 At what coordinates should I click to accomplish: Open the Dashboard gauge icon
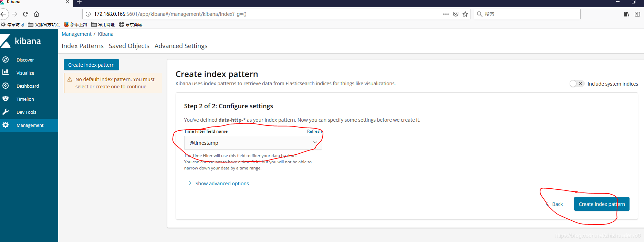(6, 86)
